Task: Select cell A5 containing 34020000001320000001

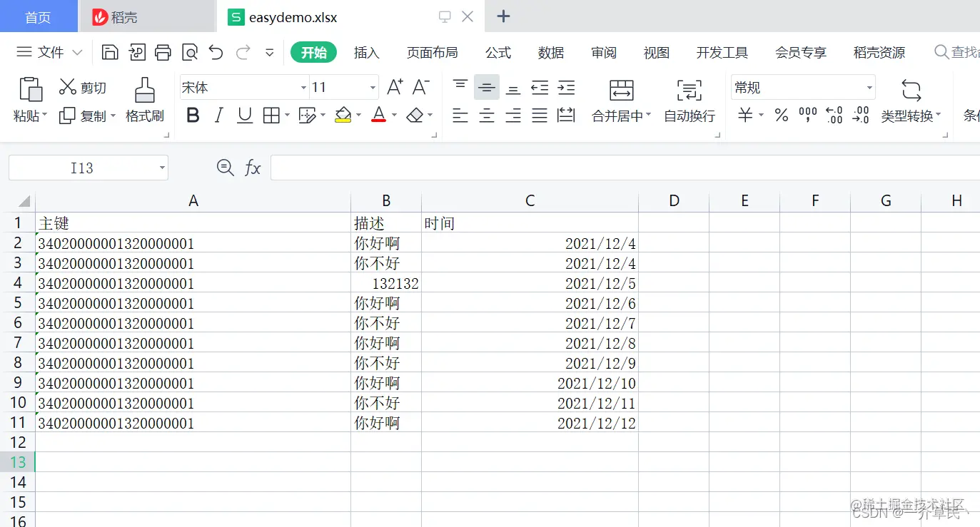Action: tap(193, 302)
